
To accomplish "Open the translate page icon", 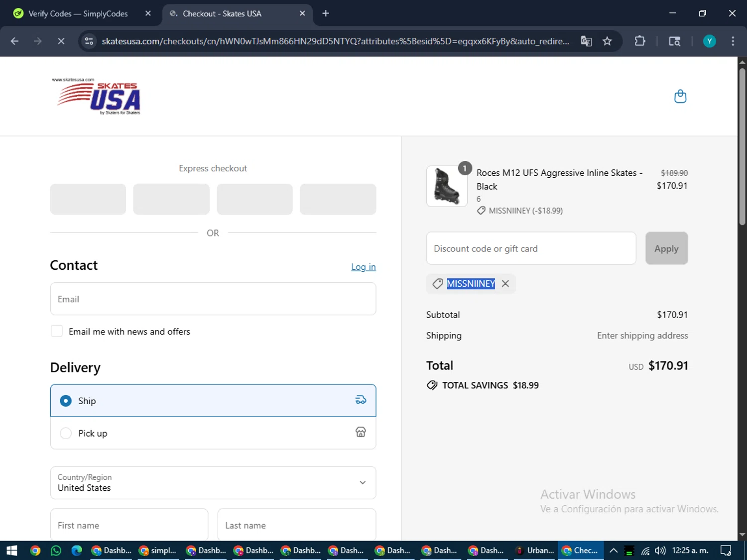I will tap(586, 41).
